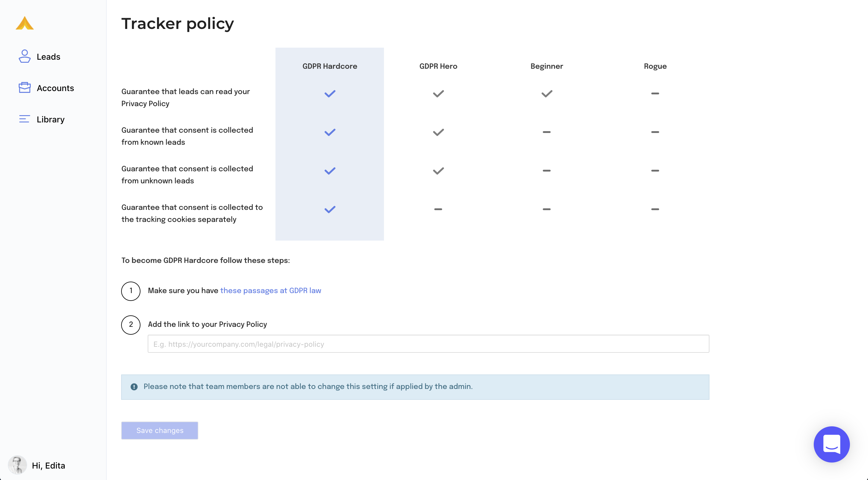Open the chat support widget

831,444
